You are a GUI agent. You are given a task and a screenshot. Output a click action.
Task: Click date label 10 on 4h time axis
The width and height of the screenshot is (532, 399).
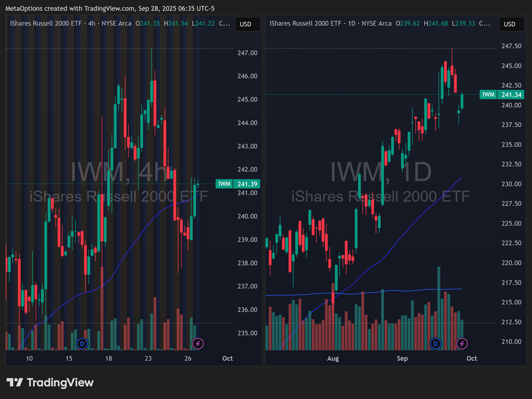click(x=29, y=359)
